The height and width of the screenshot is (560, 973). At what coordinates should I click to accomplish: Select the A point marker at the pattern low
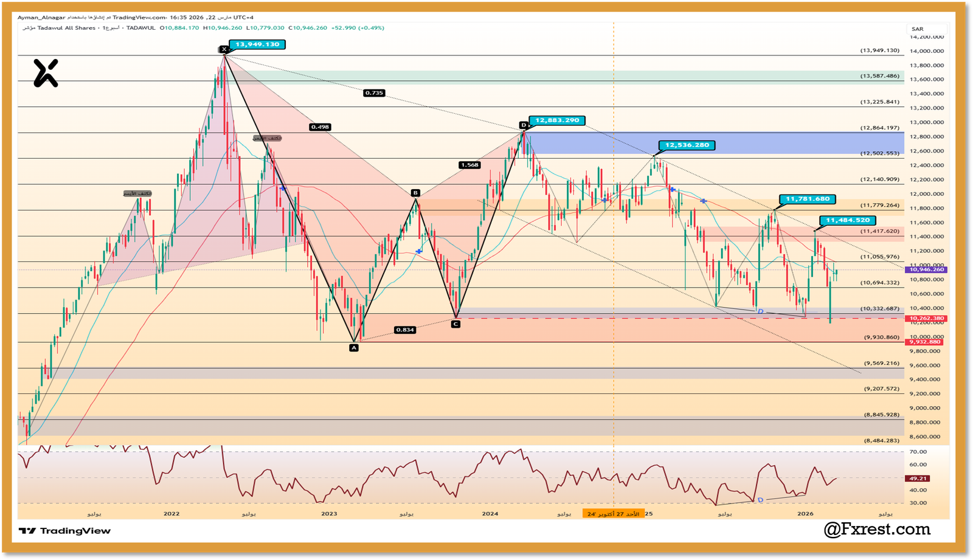[x=354, y=348]
